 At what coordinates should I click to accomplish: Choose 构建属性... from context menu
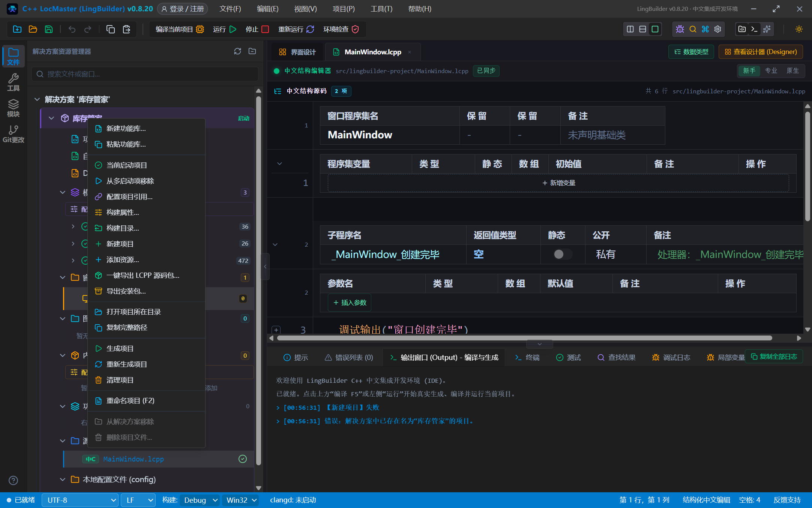[x=146, y=213]
